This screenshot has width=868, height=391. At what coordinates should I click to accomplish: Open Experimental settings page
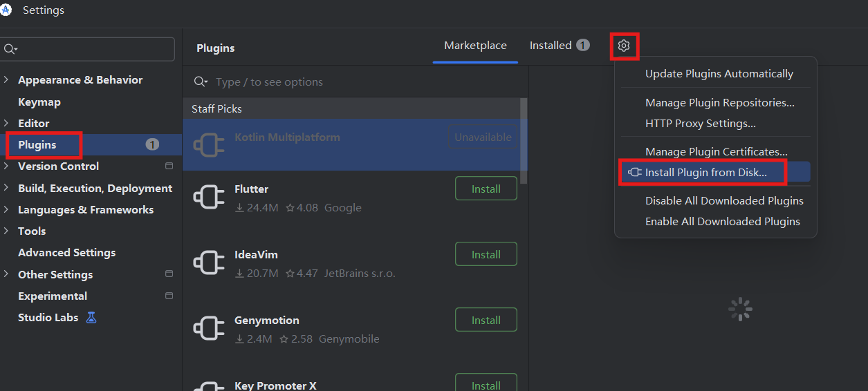53,296
